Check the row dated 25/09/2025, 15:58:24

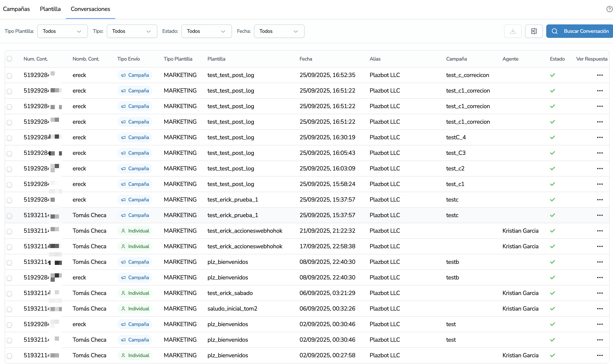pyautogui.click(x=9, y=185)
